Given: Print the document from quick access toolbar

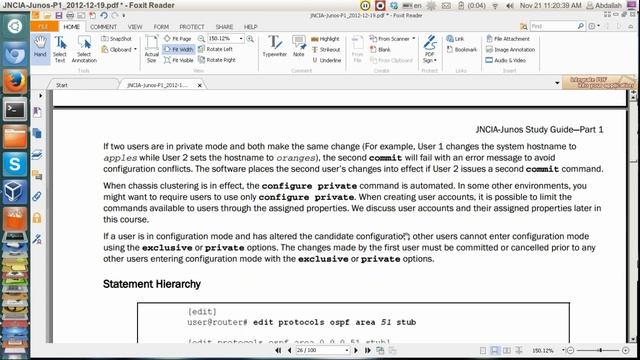Looking at the screenshot, I should 70,16.
